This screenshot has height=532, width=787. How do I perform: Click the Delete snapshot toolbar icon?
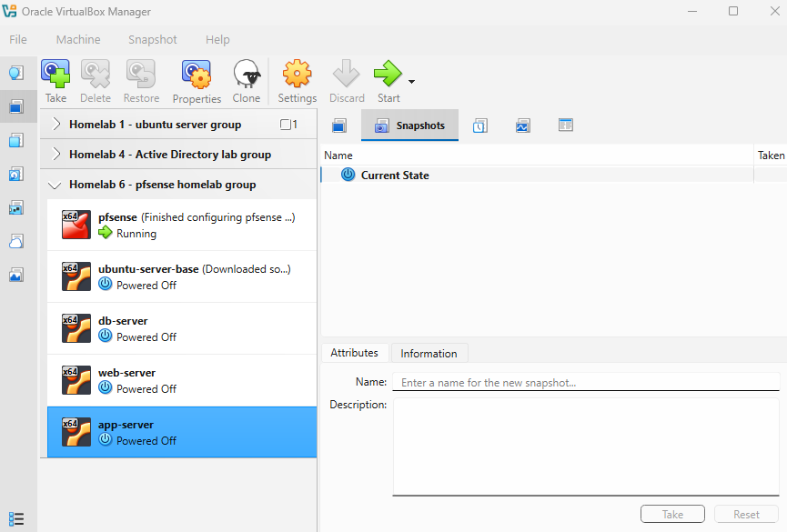coord(96,74)
